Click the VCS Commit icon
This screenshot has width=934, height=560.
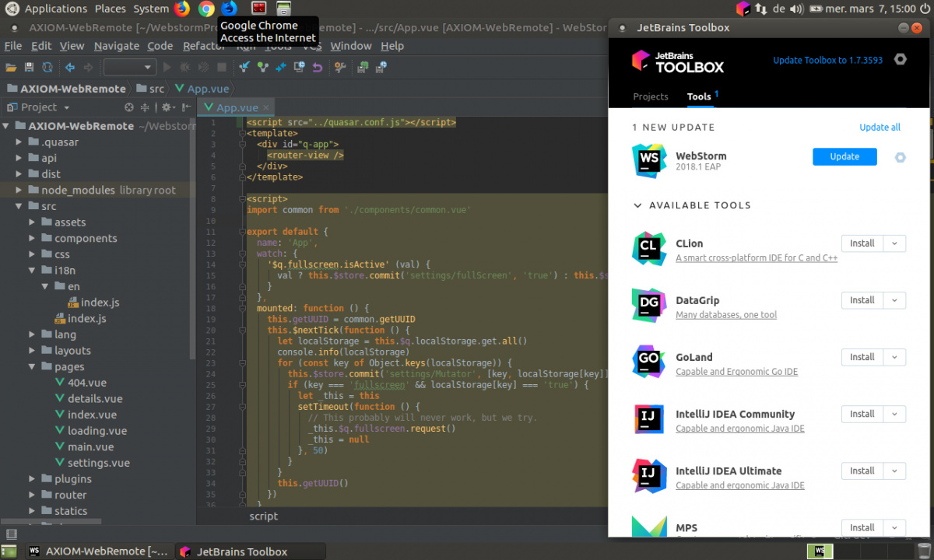point(262,68)
